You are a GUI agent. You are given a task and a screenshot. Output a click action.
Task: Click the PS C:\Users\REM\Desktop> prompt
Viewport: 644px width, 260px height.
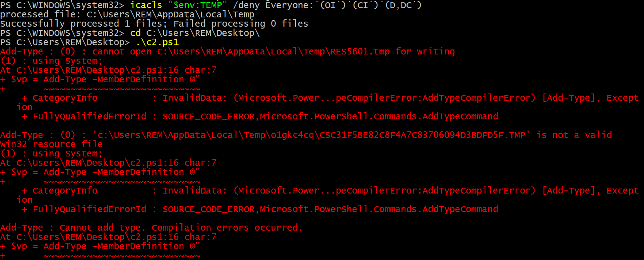click(x=65, y=42)
